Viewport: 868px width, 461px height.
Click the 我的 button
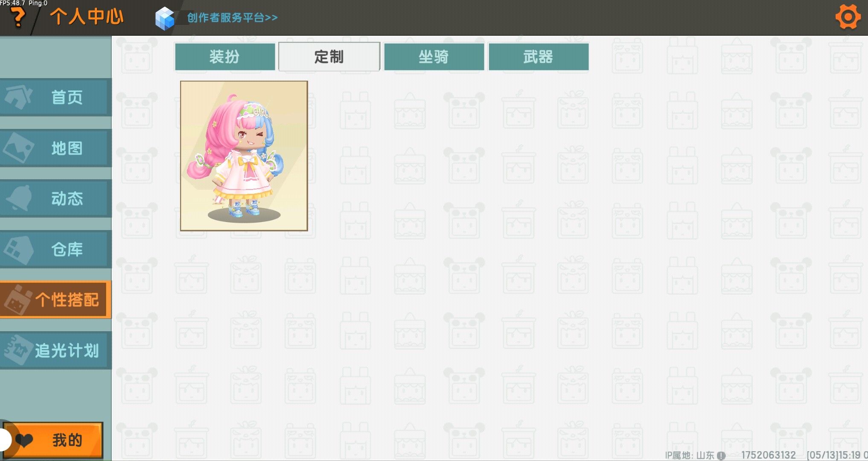click(53, 440)
